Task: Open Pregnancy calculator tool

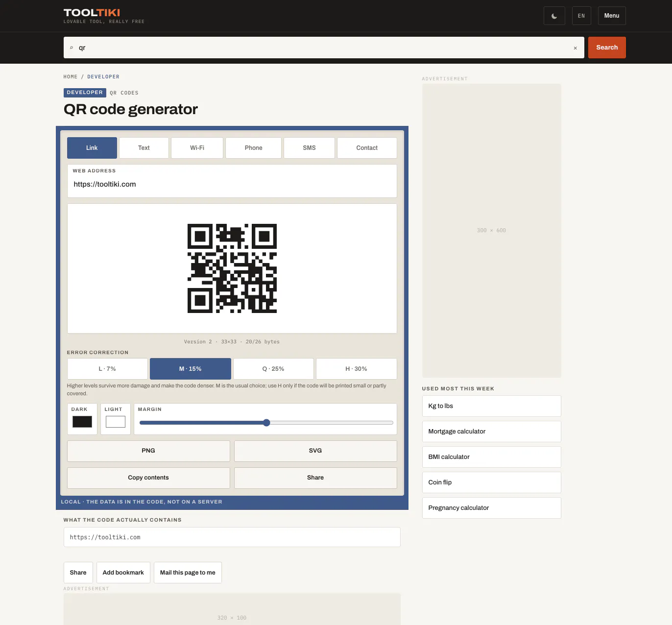Action: click(x=491, y=508)
